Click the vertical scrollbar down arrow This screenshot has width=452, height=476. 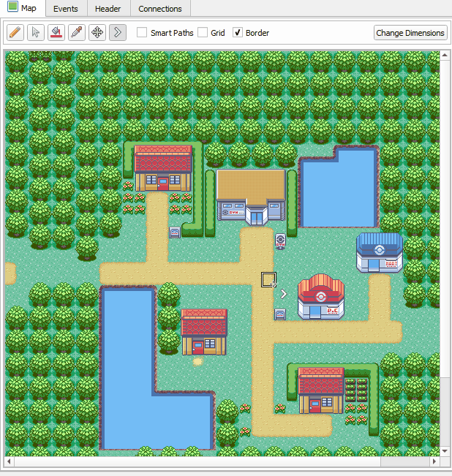click(445, 451)
